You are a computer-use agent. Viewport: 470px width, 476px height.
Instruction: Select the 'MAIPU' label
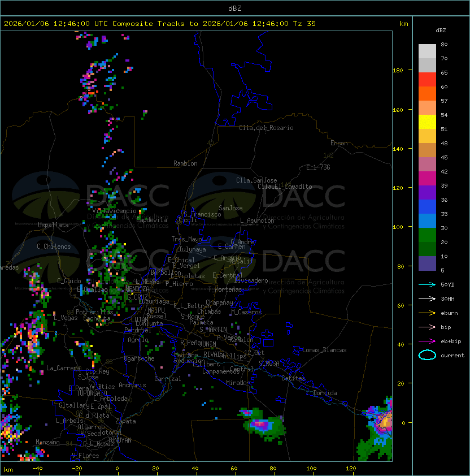pyautogui.click(x=156, y=310)
